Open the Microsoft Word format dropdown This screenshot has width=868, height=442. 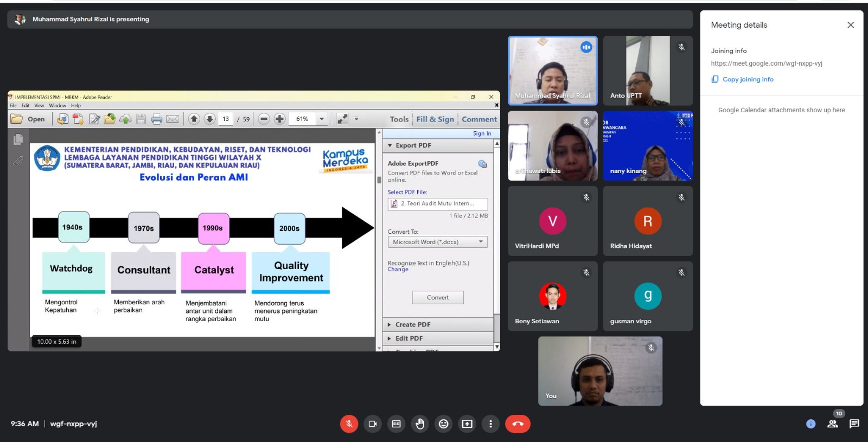click(437, 242)
